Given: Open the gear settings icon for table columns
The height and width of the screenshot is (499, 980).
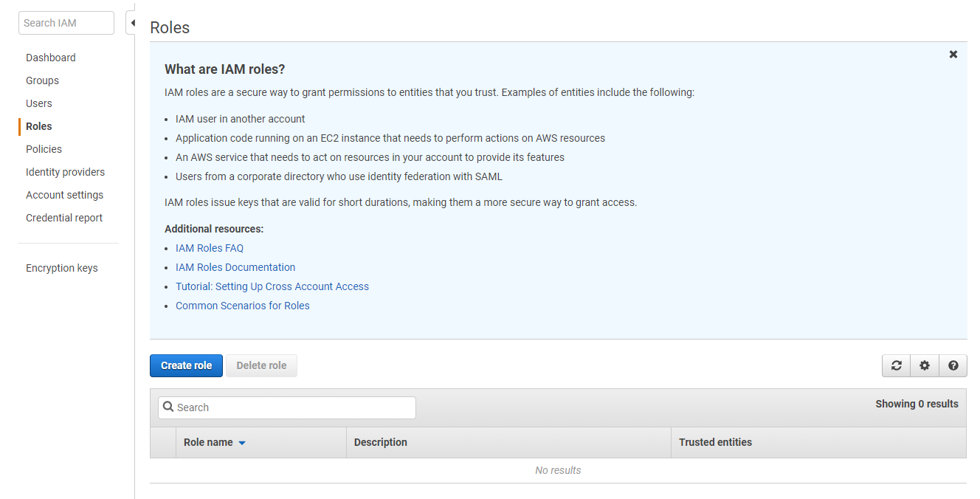Looking at the screenshot, I should 925,365.
